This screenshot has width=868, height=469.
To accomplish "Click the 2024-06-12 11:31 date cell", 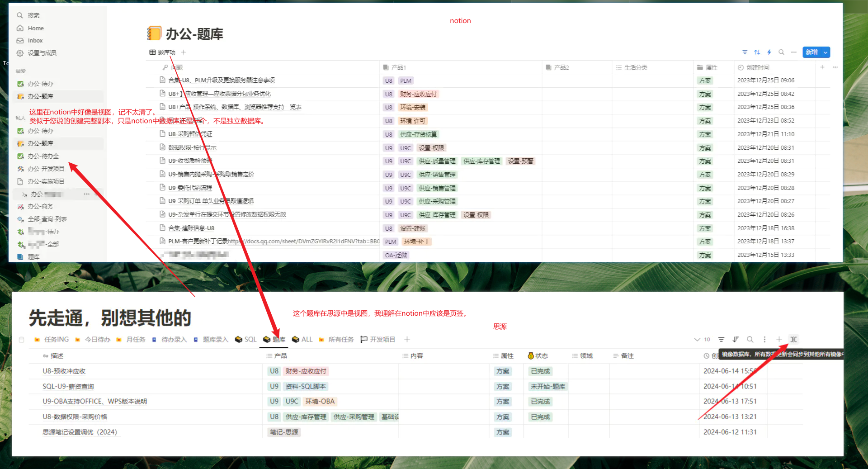I will click(730, 432).
